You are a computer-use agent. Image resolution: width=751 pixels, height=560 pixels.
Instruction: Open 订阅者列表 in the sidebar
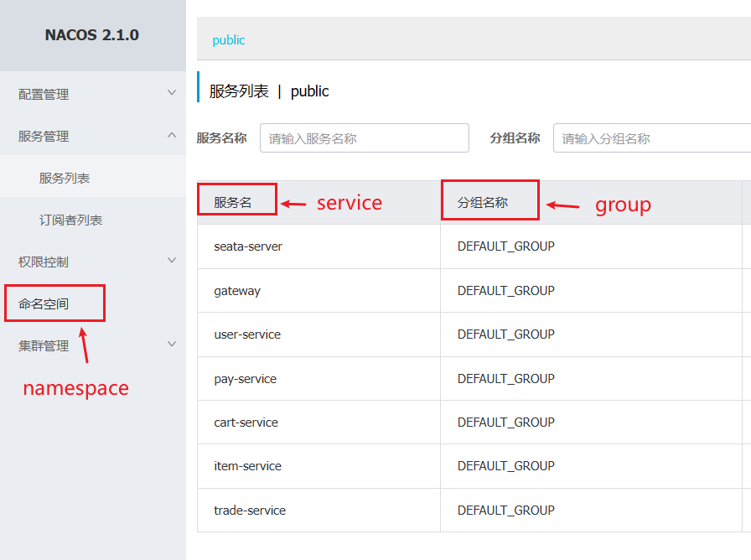70,220
